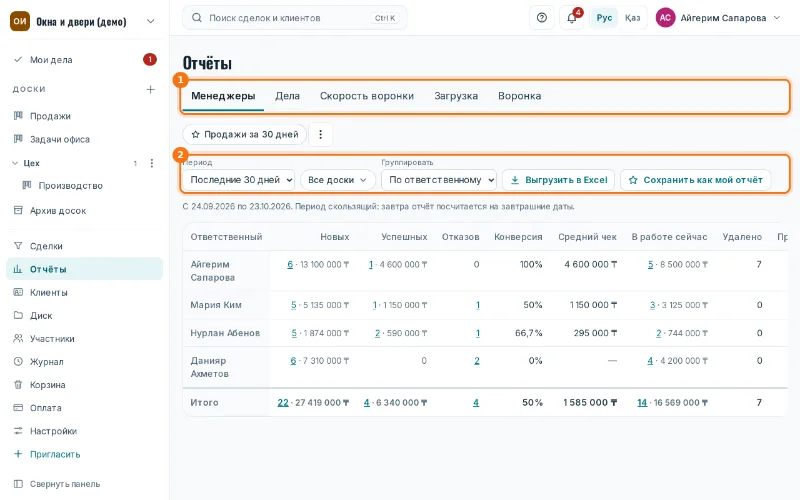This screenshot has width=800, height=500.
Task: Switch interface language to Рус
Action: [604, 18]
